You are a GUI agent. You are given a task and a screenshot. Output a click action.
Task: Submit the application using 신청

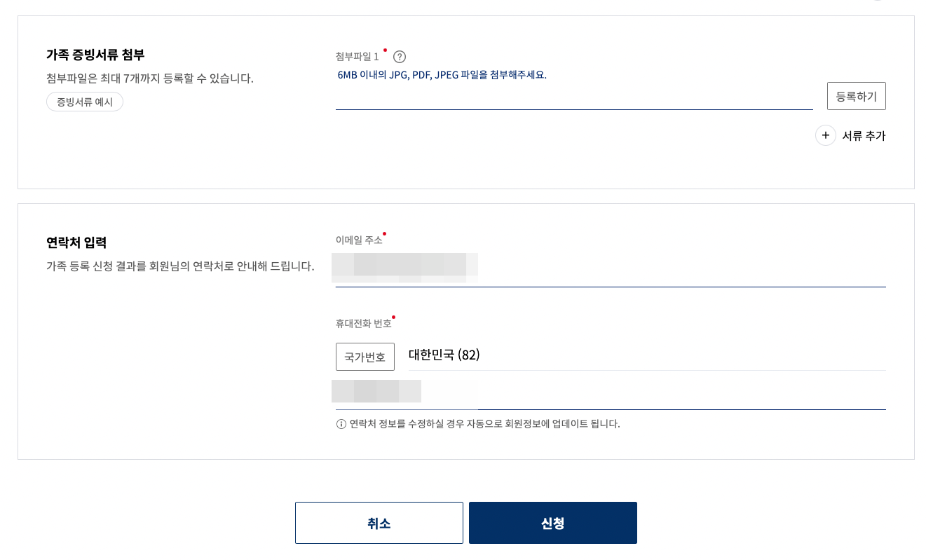(552, 522)
